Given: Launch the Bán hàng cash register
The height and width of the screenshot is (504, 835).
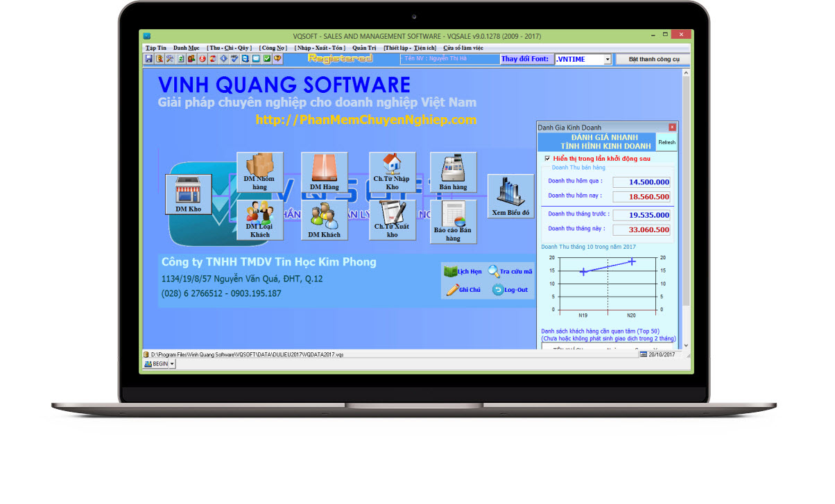Looking at the screenshot, I should pos(453,172).
